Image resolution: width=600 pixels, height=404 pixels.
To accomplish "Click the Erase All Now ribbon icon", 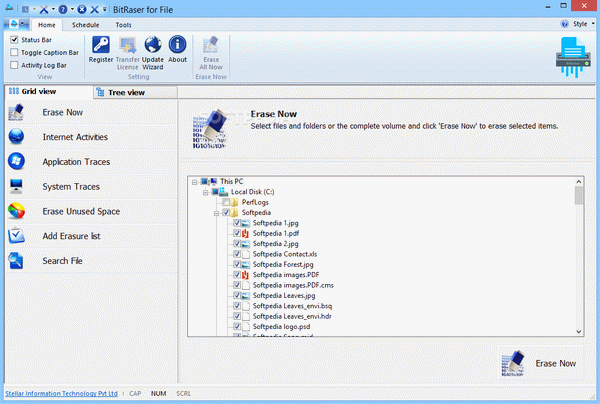I will (211, 45).
